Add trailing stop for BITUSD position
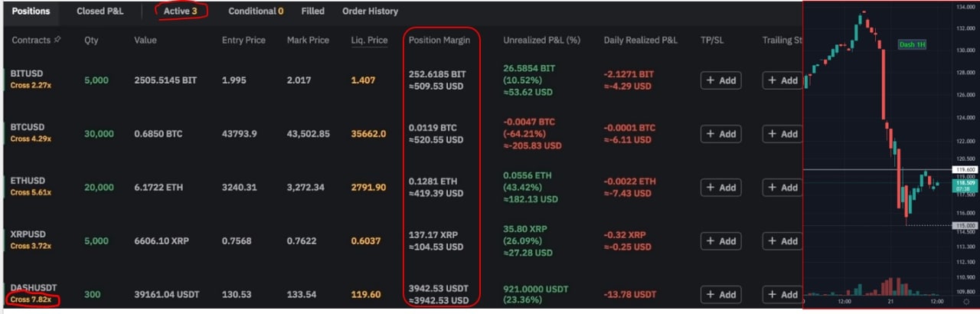 [782, 80]
